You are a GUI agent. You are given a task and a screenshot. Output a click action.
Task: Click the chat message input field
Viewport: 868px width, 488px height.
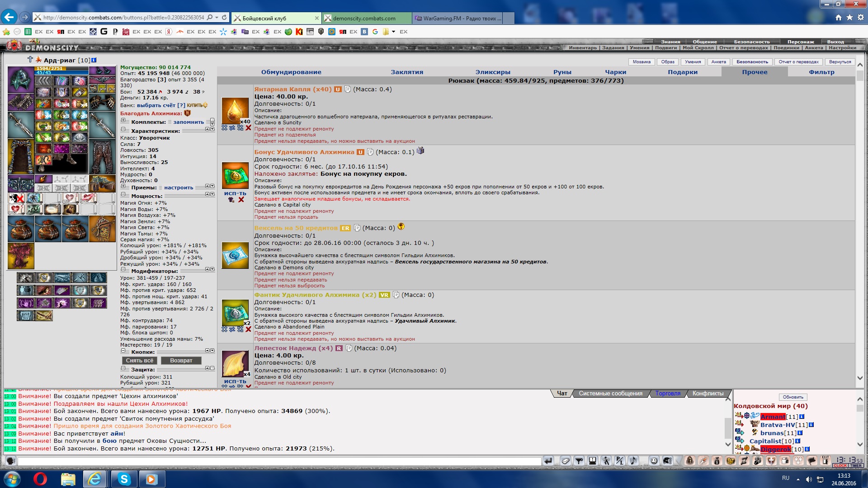coord(279,461)
